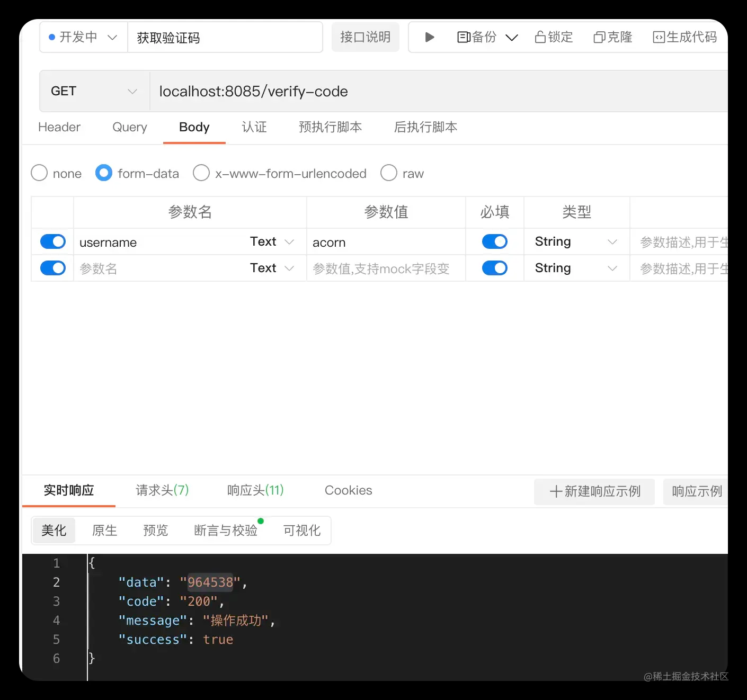Viewport: 747px width, 700px height.
Task: View the 请求头(7) request headers
Action: tap(162, 490)
